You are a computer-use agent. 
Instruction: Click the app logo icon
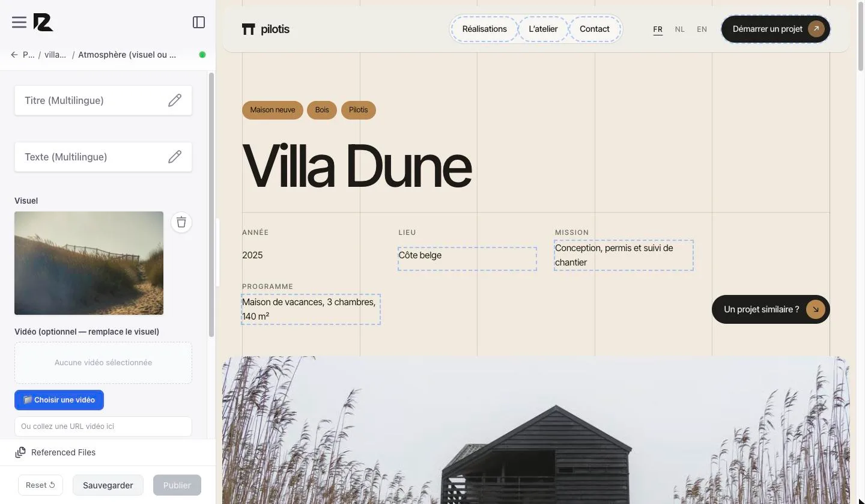coord(43,22)
